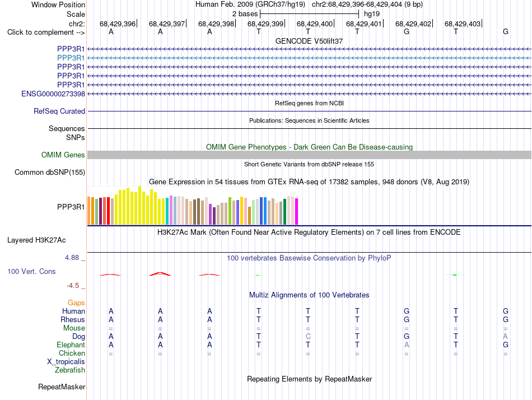Click the Rhesus species label
Viewport: 532px width, 400px height.
[x=73, y=320]
